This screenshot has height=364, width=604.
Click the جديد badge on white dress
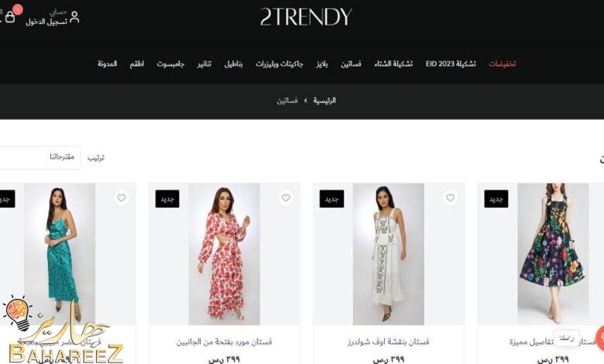pos(331,199)
